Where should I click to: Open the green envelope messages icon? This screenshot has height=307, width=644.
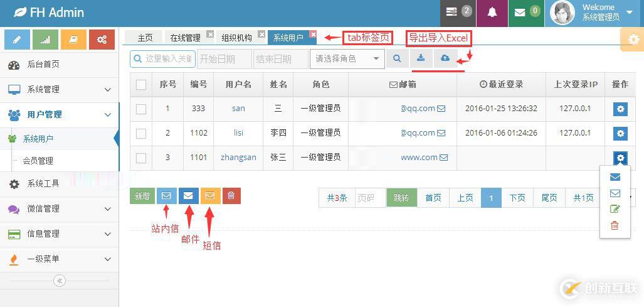coord(527,13)
